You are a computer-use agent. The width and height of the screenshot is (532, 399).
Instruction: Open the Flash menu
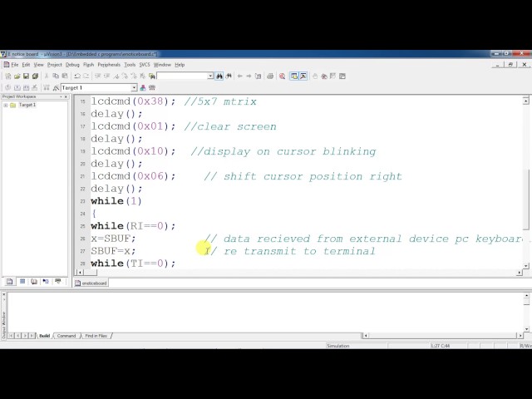[x=89, y=65]
